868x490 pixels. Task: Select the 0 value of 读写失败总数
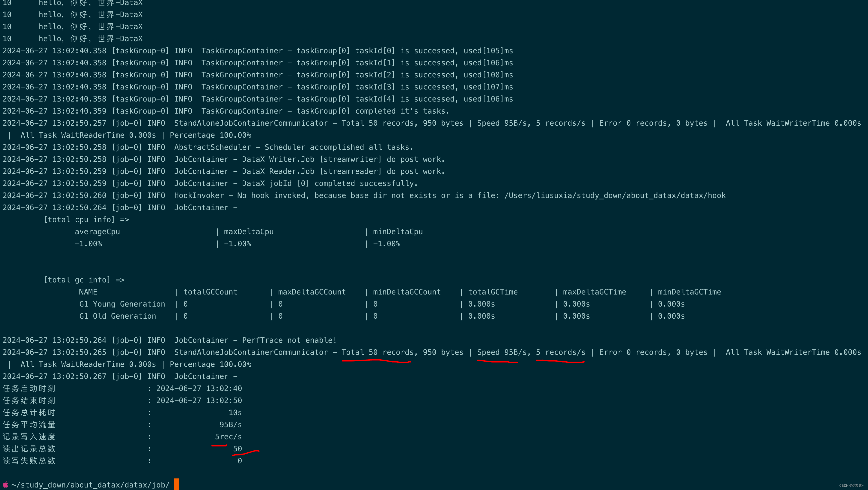pyautogui.click(x=240, y=461)
